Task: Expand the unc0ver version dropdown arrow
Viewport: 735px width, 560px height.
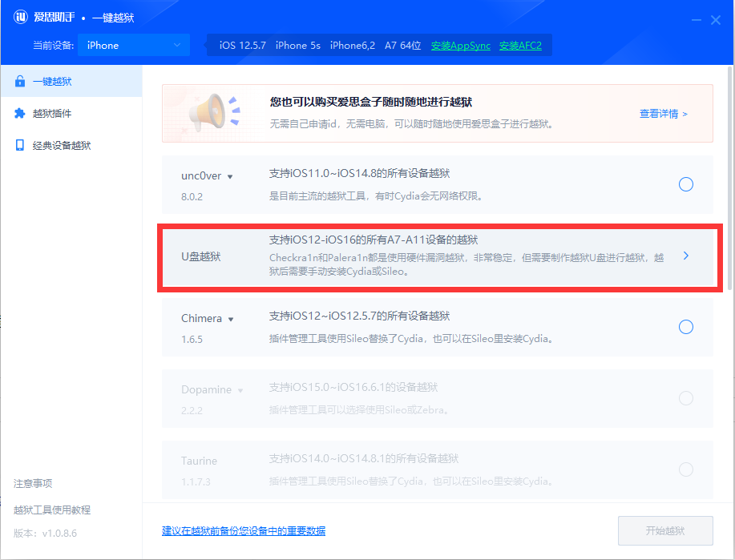Action: [x=230, y=175]
